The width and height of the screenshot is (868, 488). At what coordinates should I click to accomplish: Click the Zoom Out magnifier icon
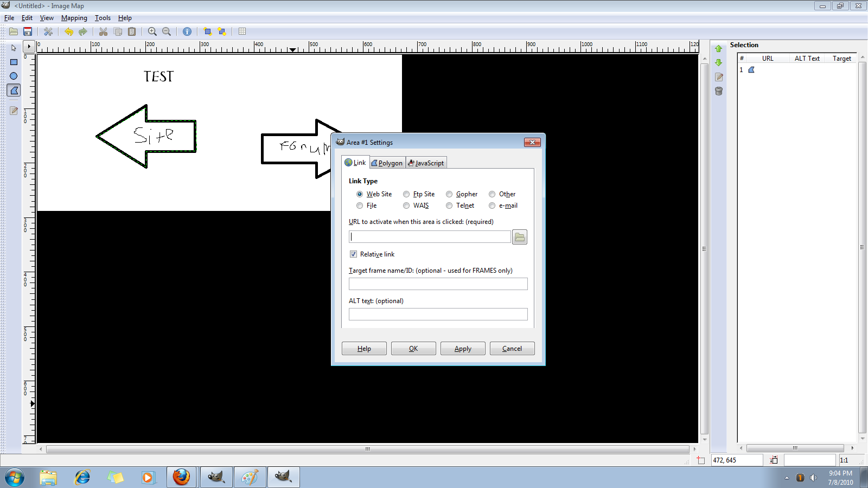point(167,31)
